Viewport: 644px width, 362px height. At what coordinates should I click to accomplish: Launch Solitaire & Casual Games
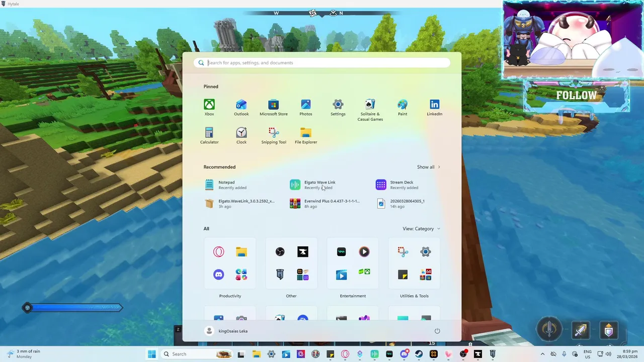[x=370, y=110]
